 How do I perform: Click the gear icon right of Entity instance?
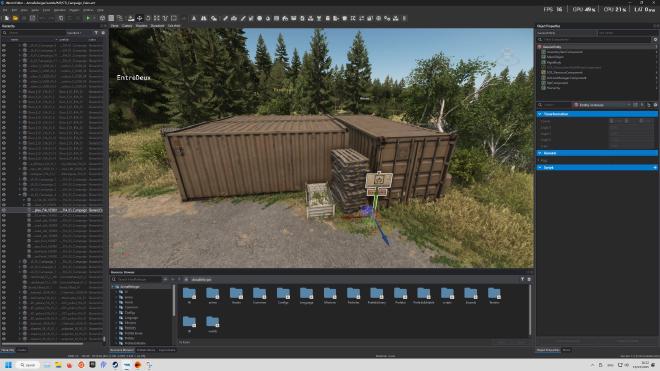(x=655, y=105)
